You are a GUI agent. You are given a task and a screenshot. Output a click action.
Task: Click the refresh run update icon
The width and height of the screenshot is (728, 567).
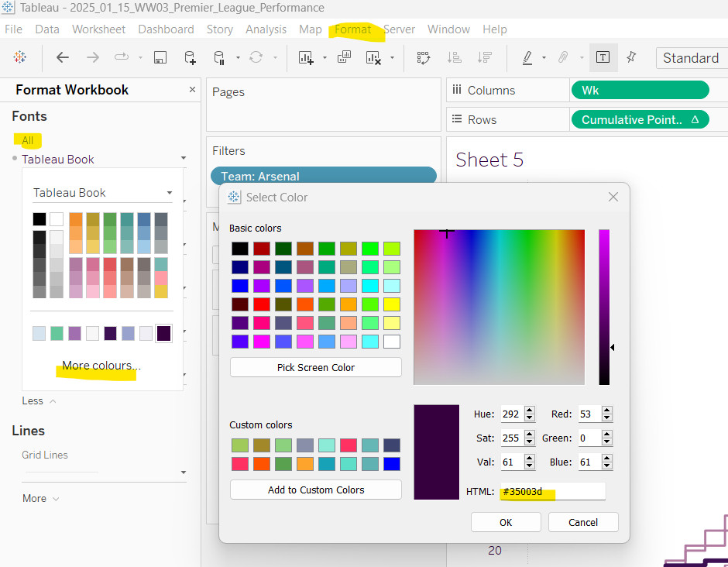pyautogui.click(x=256, y=57)
